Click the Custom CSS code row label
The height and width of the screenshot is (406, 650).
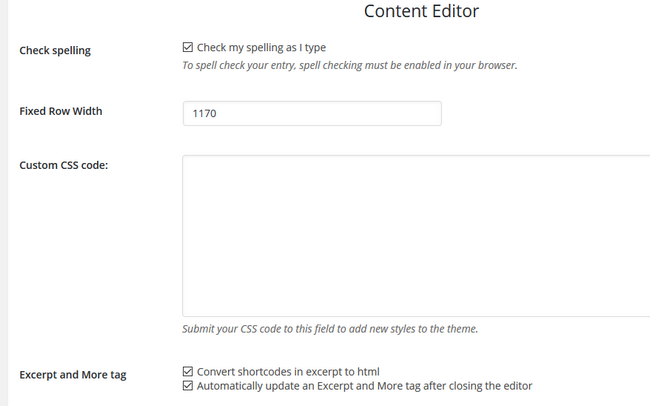[x=63, y=165]
